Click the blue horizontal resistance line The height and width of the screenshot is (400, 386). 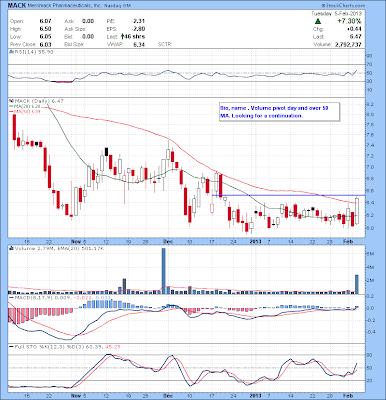coord(289,195)
